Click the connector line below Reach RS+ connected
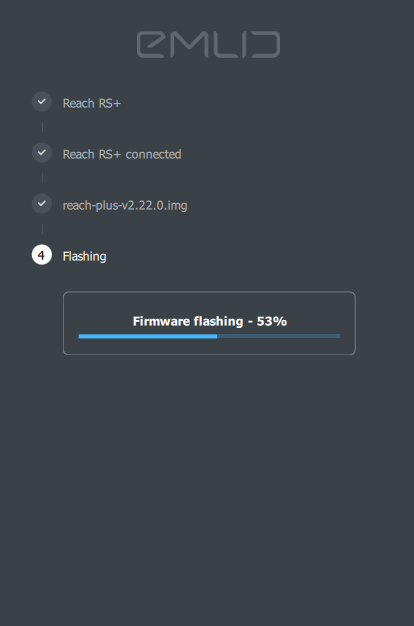 [42, 178]
